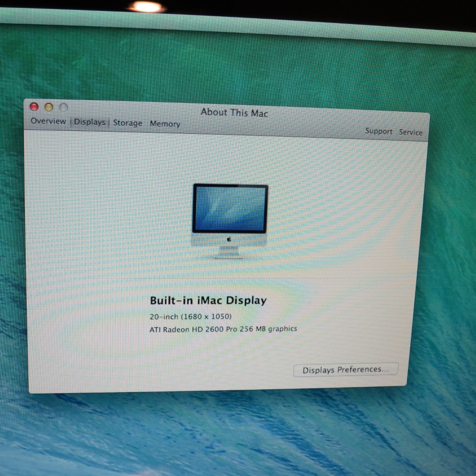
Task: Show the Memory tab
Action: (x=165, y=124)
